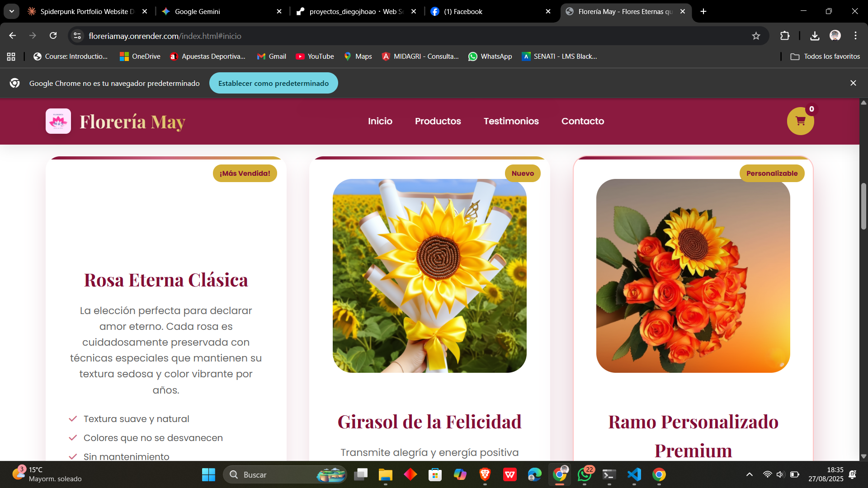Open Chrome extensions puzzle icon
This screenshot has width=868, height=488.
click(x=785, y=36)
